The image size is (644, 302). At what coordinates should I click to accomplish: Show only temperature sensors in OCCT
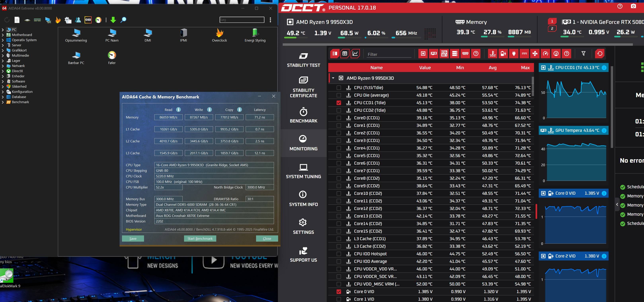493,53
